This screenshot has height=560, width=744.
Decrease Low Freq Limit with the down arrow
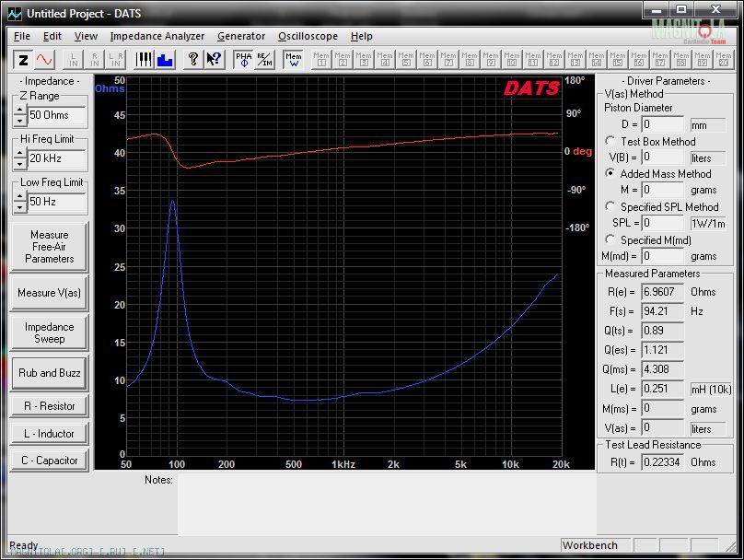(19, 207)
